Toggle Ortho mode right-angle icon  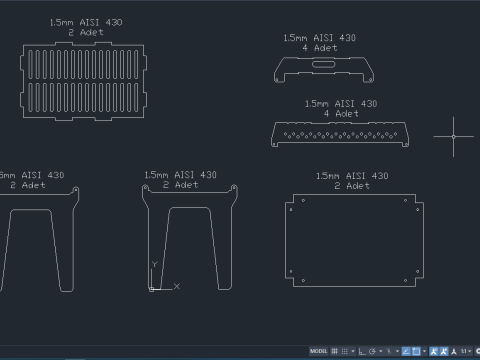(x=362, y=351)
